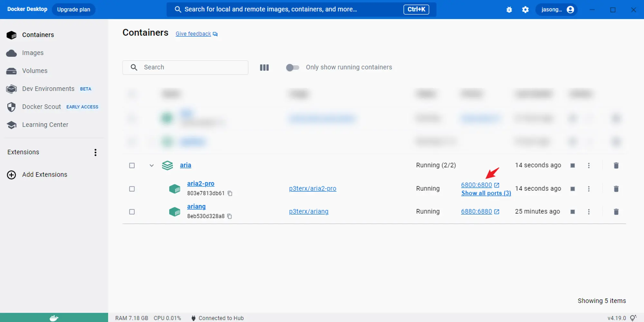Click the aria stack layers icon
644x322 pixels.
(167, 165)
